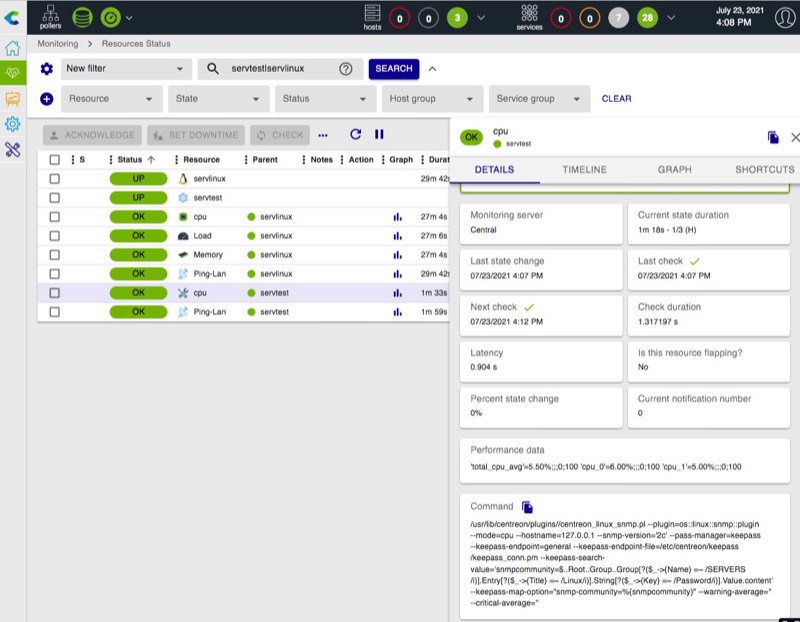Open graph icon for the Load row
Screen dimensions: 800x622
[x=398, y=236]
